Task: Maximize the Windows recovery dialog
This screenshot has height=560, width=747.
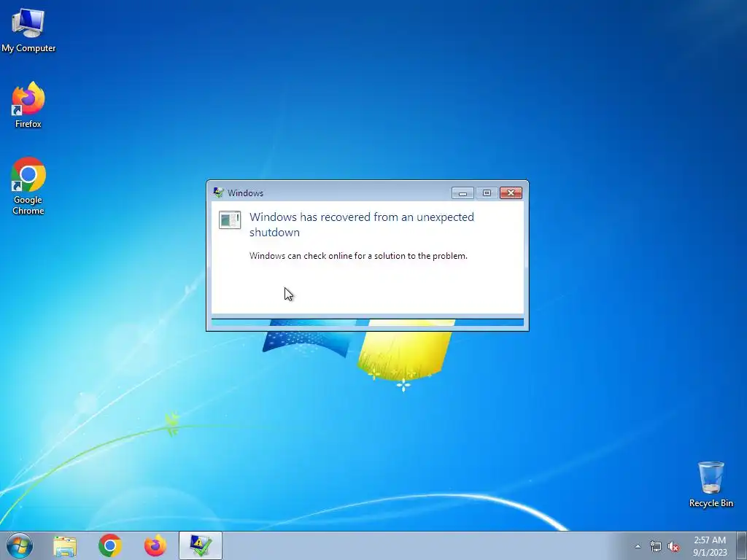Action: click(487, 192)
